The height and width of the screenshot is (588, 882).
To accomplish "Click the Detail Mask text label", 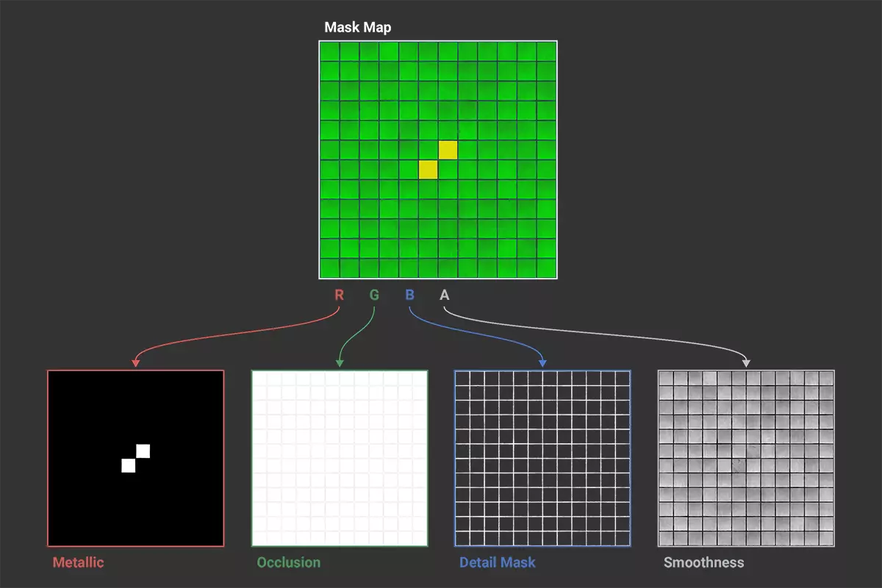I will 498,563.
